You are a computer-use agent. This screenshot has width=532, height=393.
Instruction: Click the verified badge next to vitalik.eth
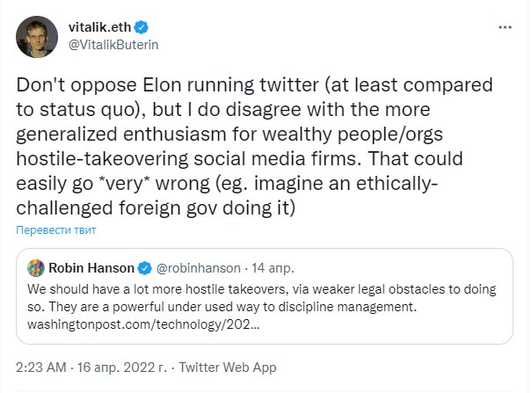point(142,27)
